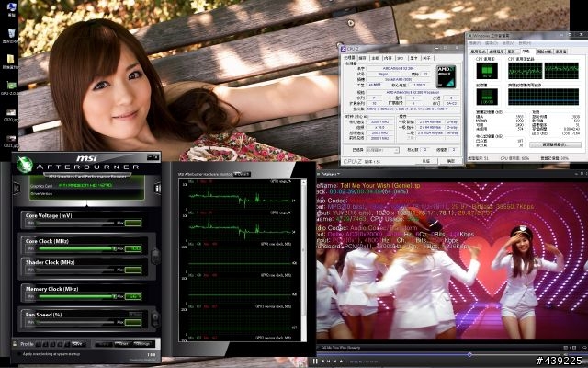Click the CPU-Z 确定 (OK) button
This screenshot has width=588, height=368.
pos(450,161)
